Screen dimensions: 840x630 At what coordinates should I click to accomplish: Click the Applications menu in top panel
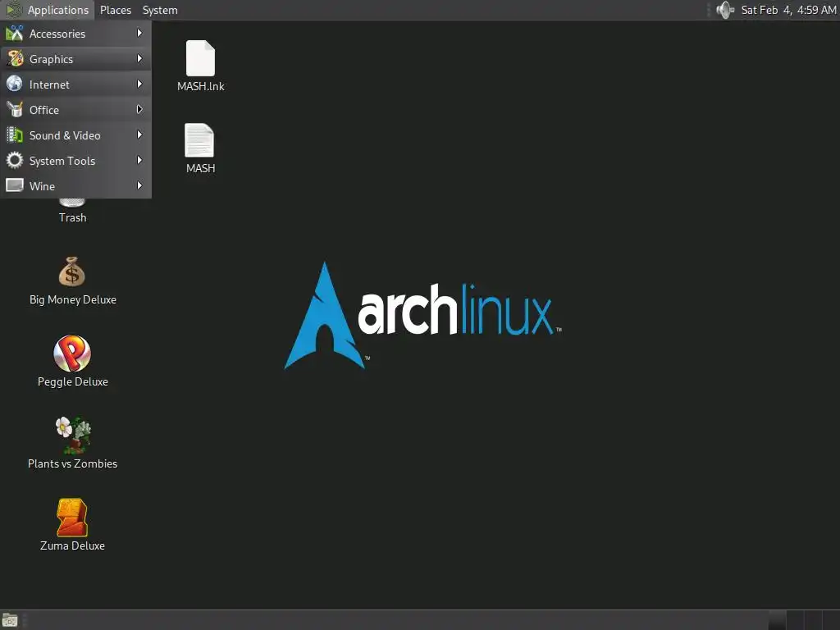coord(47,10)
